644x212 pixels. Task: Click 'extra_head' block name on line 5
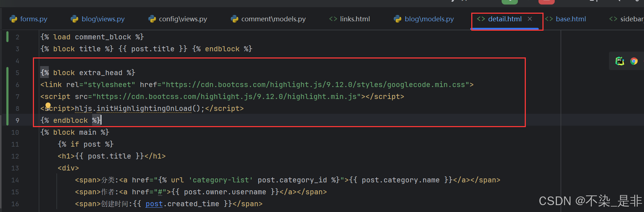(x=101, y=73)
